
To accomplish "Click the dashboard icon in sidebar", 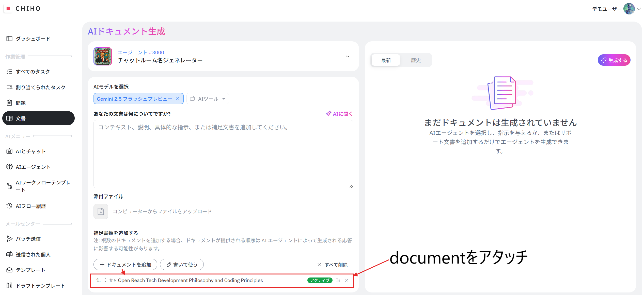I will (9, 39).
